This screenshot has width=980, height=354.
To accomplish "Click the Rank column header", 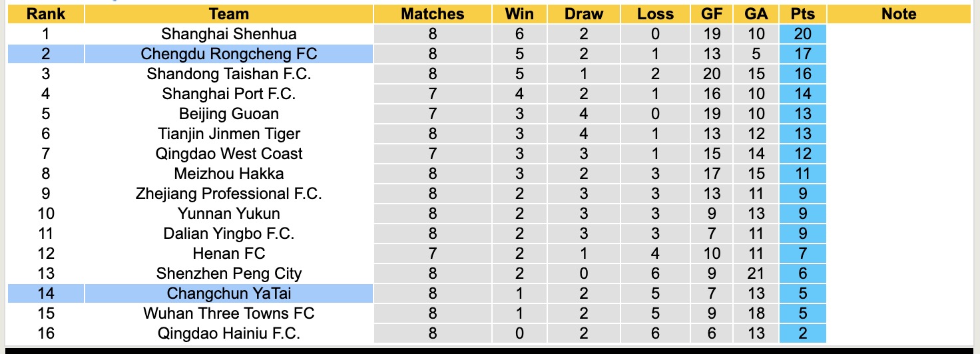I will pos(46,14).
